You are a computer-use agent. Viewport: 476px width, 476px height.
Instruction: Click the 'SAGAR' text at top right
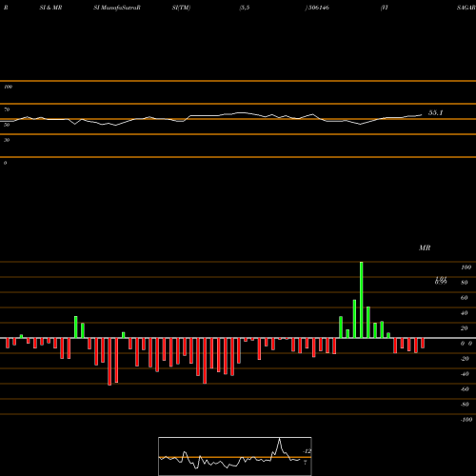(x=466, y=8)
